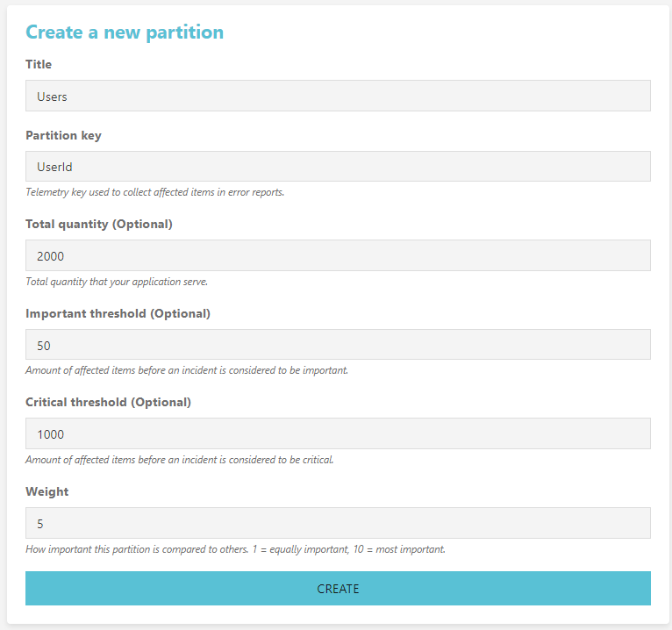The image size is (672, 630).
Task: Focus the Critical threshold input showing 1000
Action: pos(338,433)
